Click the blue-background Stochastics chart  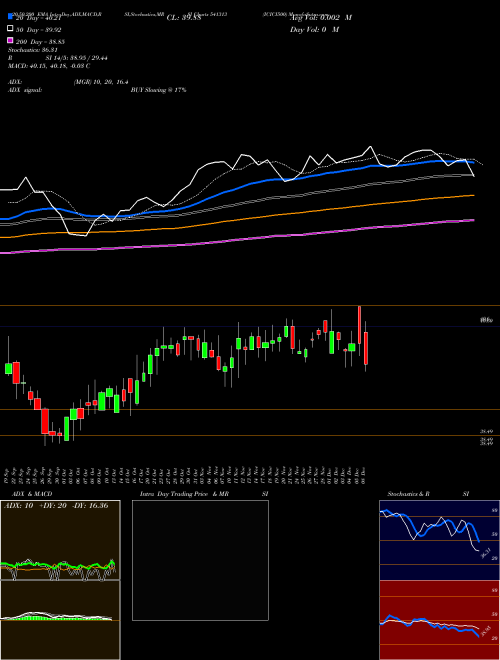[439, 540]
